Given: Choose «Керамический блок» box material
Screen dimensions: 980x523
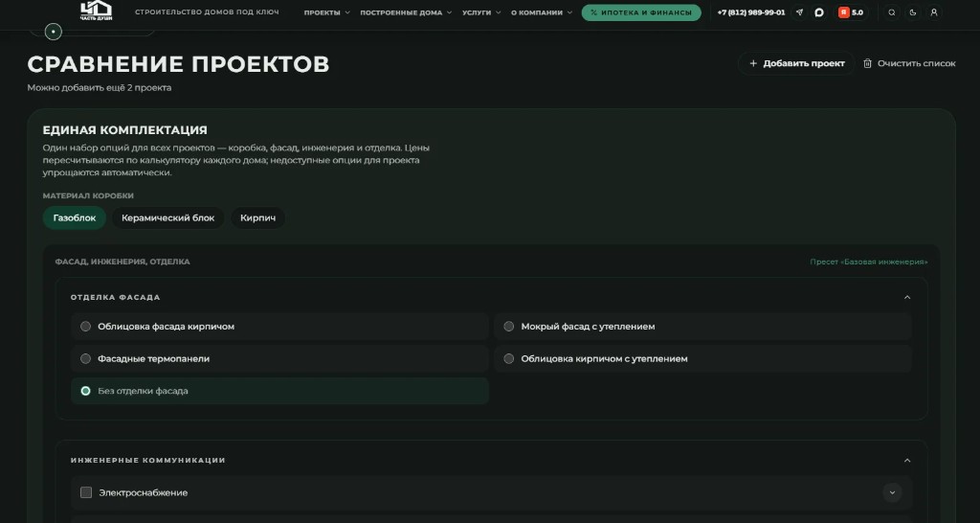Looking at the screenshot, I should 168,217.
